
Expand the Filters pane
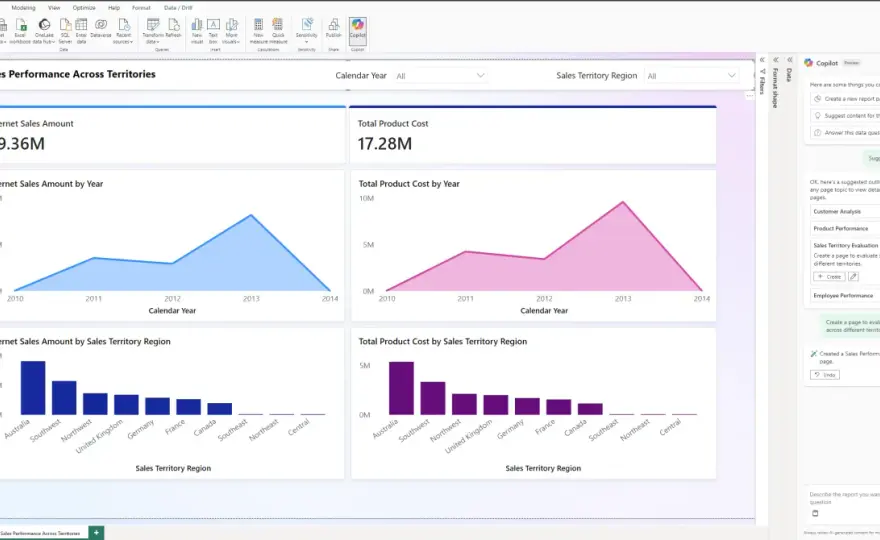pyautogui.click(x=762, y=60)
